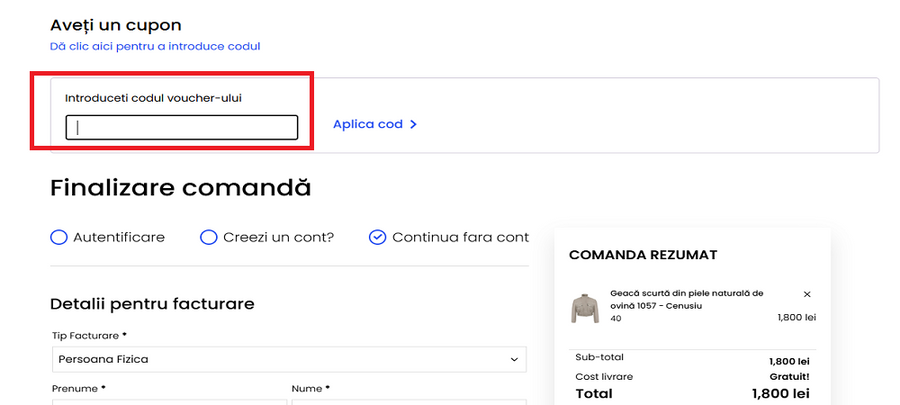This screenshot has width=900, height=405.
Task: Remove the jacket from order summary
Action: tap(807, 294)
